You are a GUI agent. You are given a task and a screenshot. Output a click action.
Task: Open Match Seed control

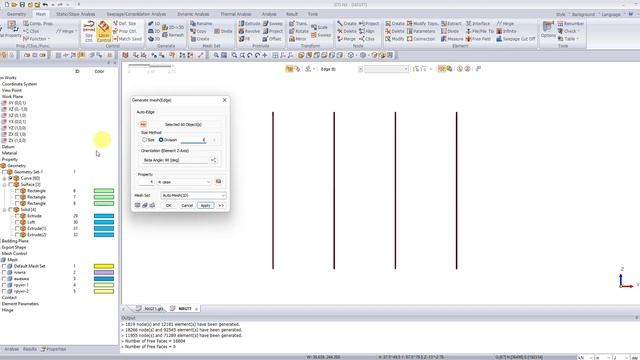pos(127,39)
